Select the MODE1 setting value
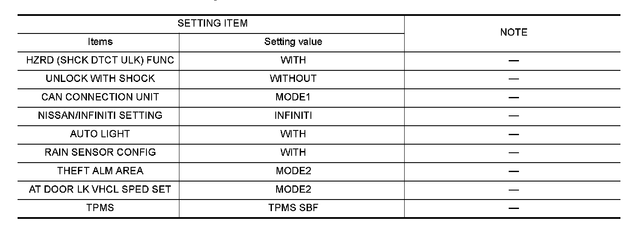This screenshot has width=644, height=236. [x=293, y=97]
